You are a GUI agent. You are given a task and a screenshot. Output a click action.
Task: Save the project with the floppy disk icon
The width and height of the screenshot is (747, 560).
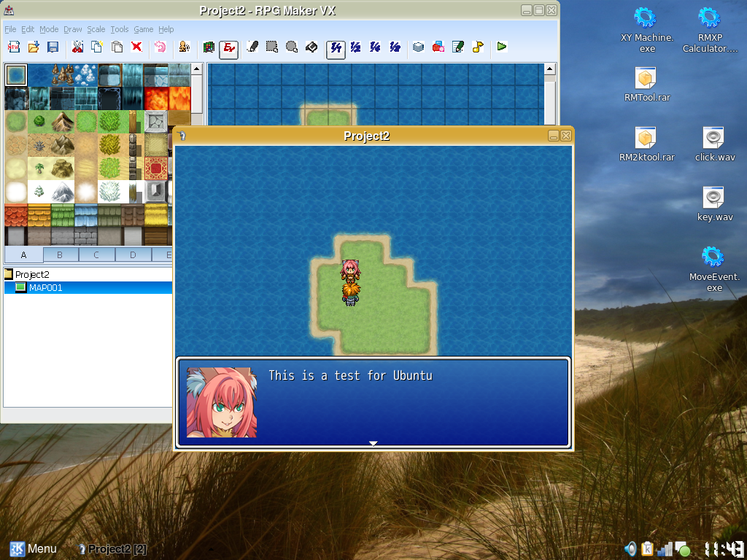(x=53, y=47)
